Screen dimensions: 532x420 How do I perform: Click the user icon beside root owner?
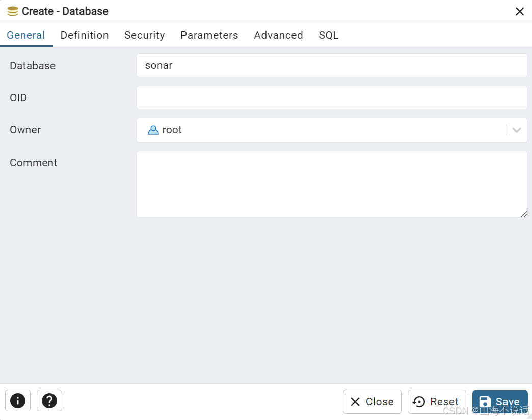[x=153, y=130]
